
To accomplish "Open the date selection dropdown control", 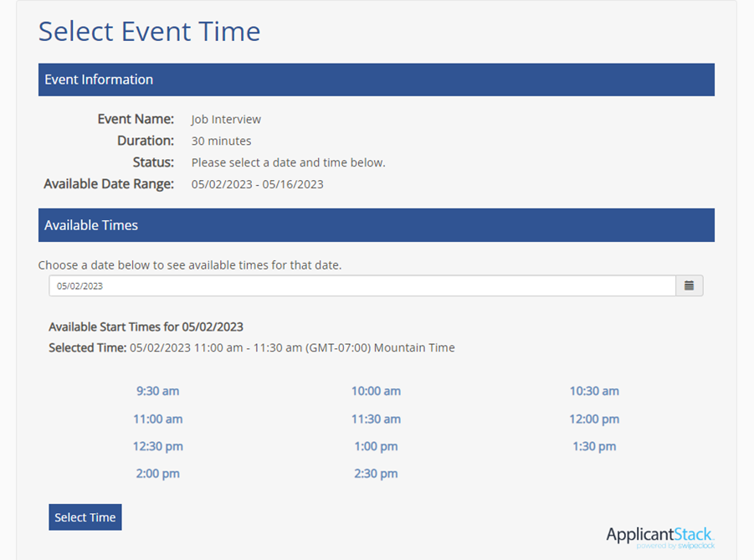I will [x=688, y=285].
